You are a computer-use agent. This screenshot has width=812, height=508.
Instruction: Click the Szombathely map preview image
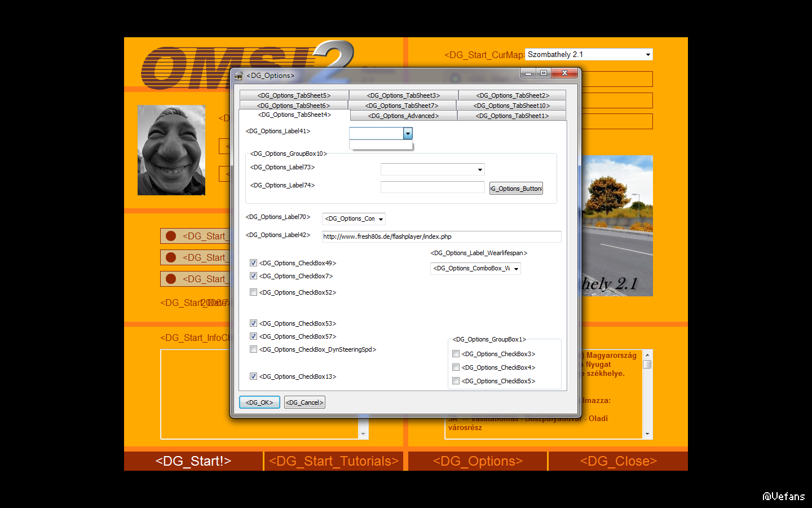tap(617, 226)
